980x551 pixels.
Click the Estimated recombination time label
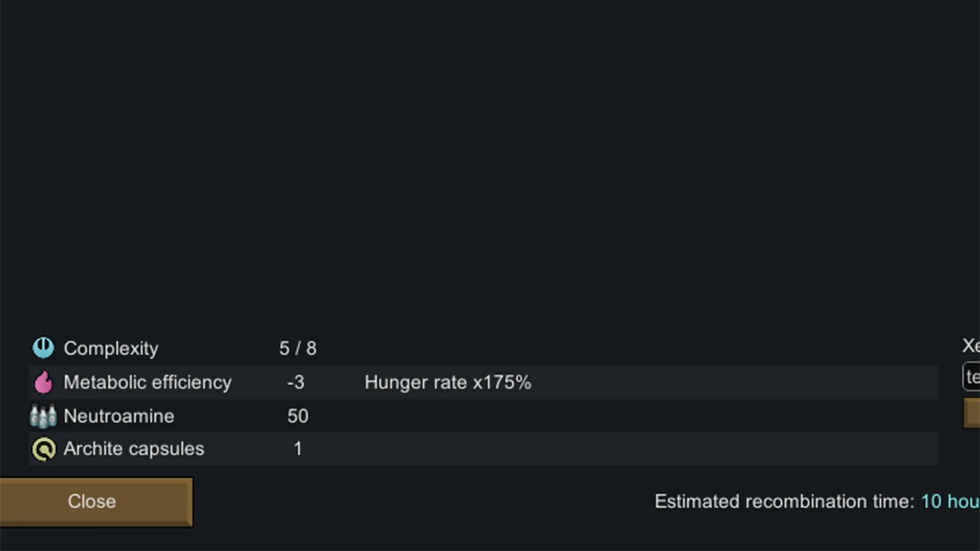click(x=784, y=502)
